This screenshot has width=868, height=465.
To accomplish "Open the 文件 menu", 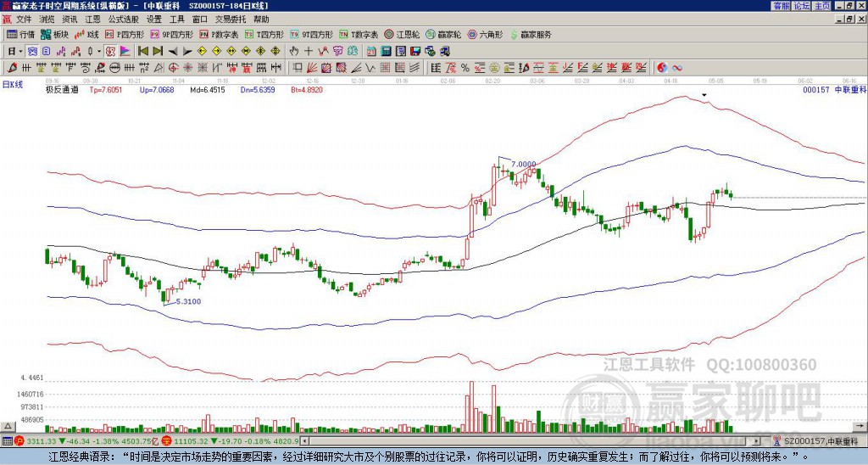I will click(23, 20).
